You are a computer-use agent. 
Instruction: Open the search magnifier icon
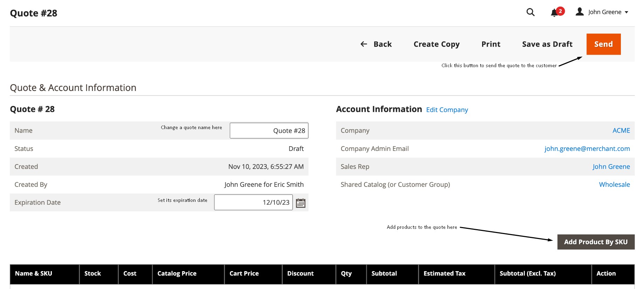tap(530, 12)
